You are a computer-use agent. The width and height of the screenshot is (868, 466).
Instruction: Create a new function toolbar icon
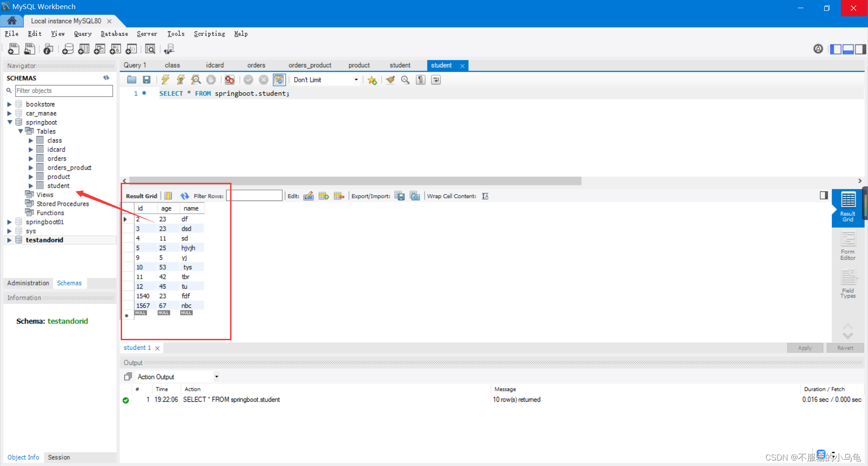coord(132,49)
